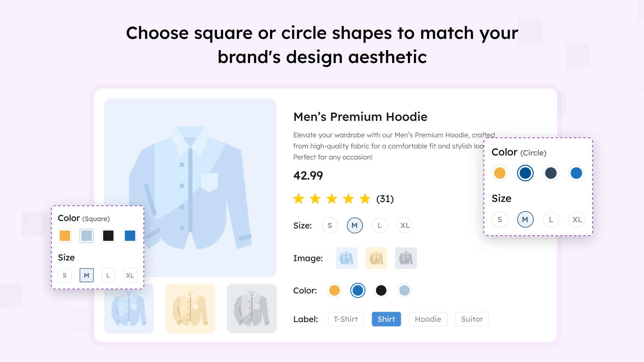644x362 pixels.
Task: Click the gray shirt thumbnail below main image
Action: [252, 308]
